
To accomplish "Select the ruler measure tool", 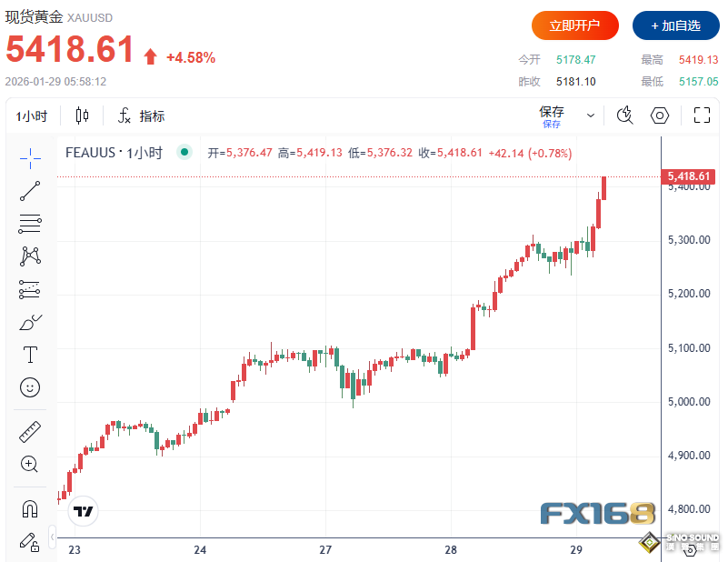I will coord(30,431).
